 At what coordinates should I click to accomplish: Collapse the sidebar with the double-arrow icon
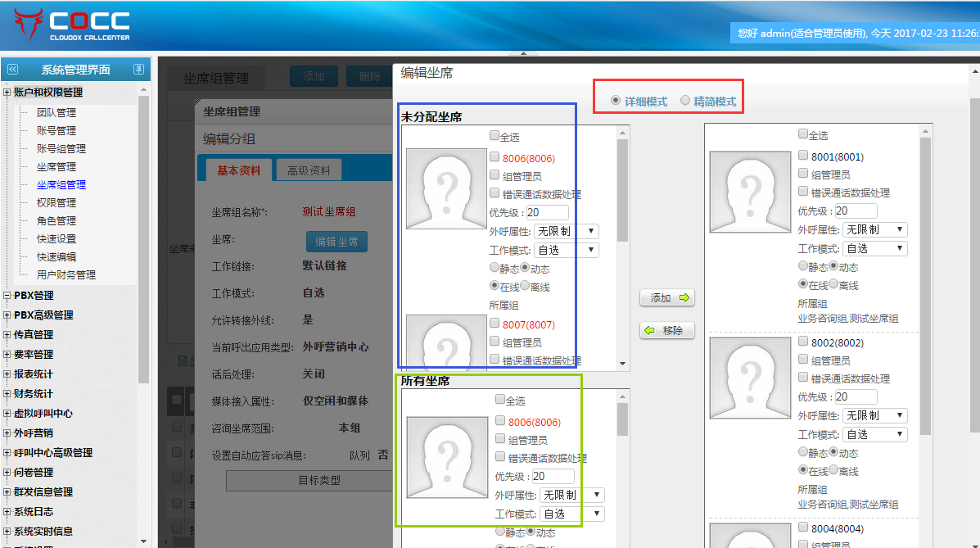tap(12, 70)
